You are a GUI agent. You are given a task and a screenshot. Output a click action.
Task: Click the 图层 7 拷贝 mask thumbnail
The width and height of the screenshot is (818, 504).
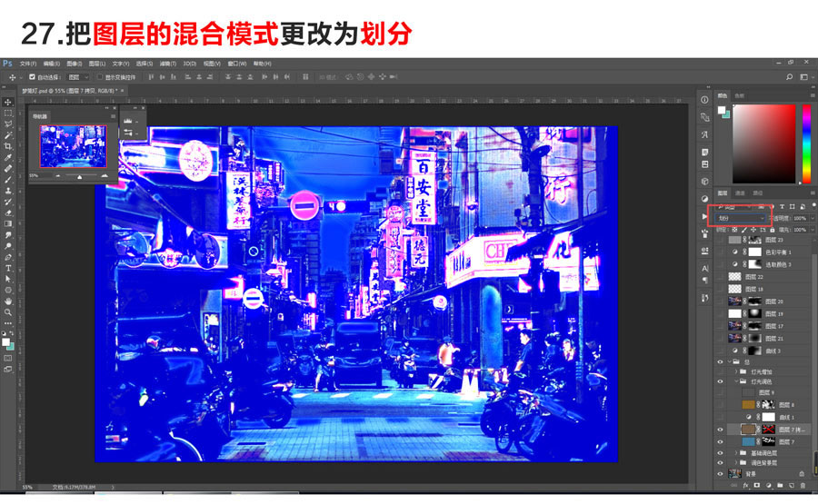(768, 430)
